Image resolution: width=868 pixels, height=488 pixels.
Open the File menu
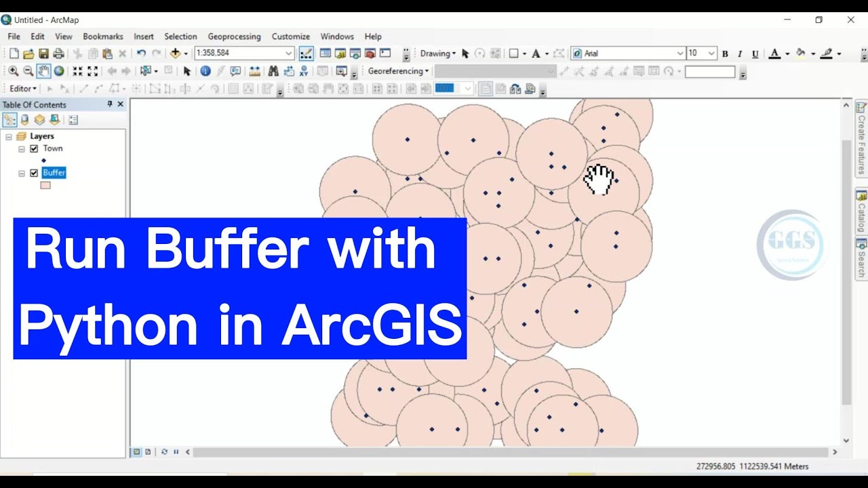(14, 37)
